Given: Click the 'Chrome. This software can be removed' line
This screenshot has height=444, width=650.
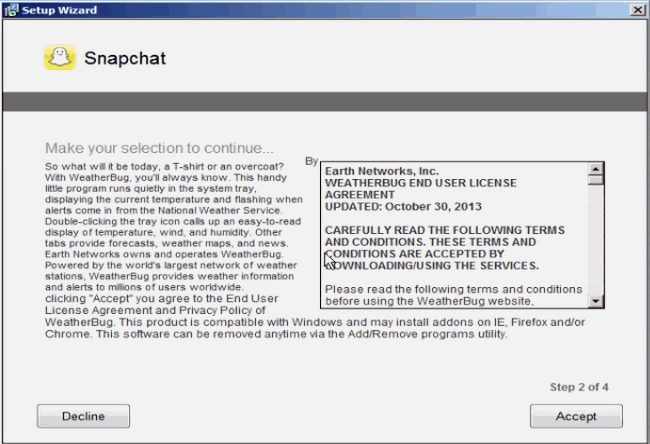Looking at the screenshot, I should (276, 334).
